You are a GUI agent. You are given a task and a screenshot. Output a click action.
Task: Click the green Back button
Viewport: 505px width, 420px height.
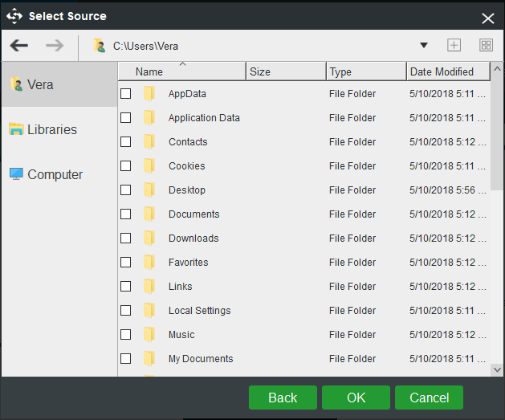(283, 398)
